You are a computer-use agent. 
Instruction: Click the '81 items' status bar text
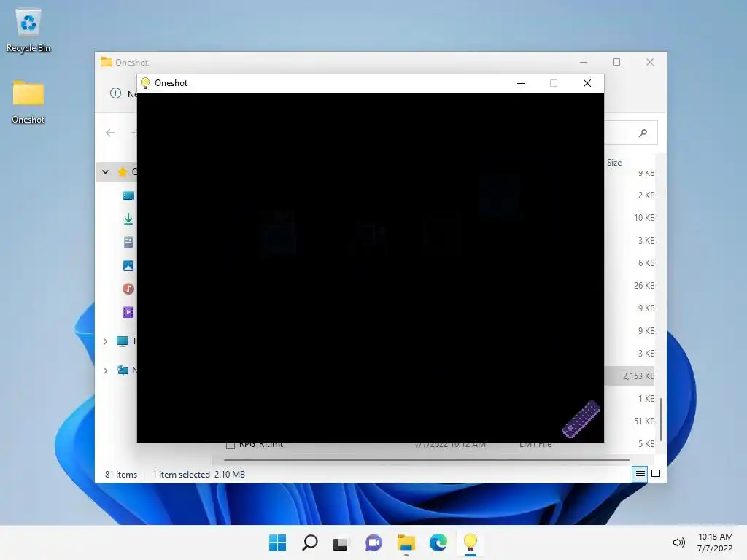coord(121,475)
